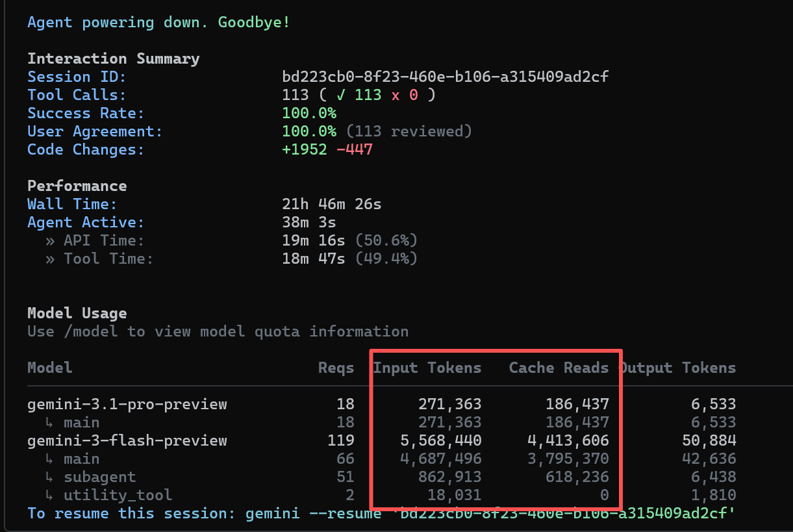Select the wall time value "21h 46m 26s"
793x532 pixels.
click(x=332, y=204)
